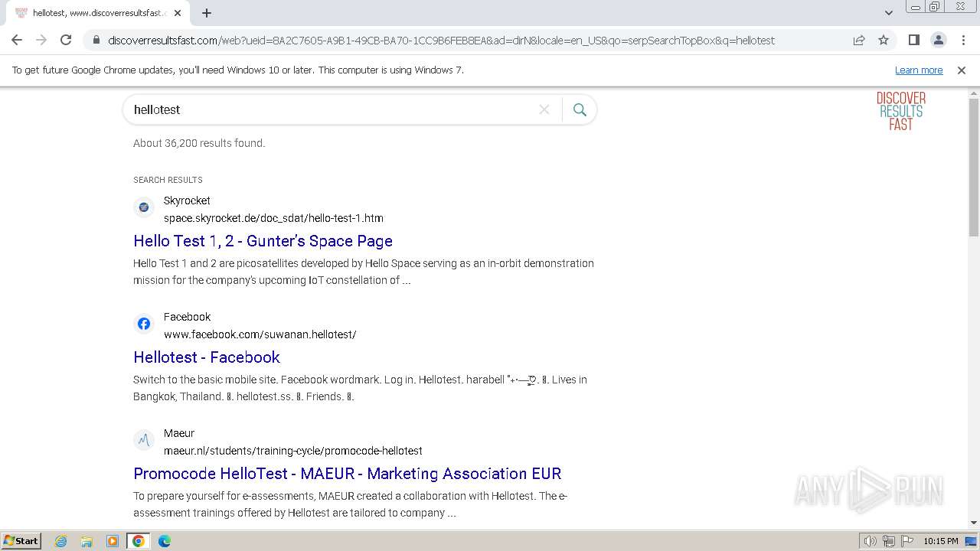Open the network tray icon
Viewport: 980px width, 551px height.
point(889,541)
